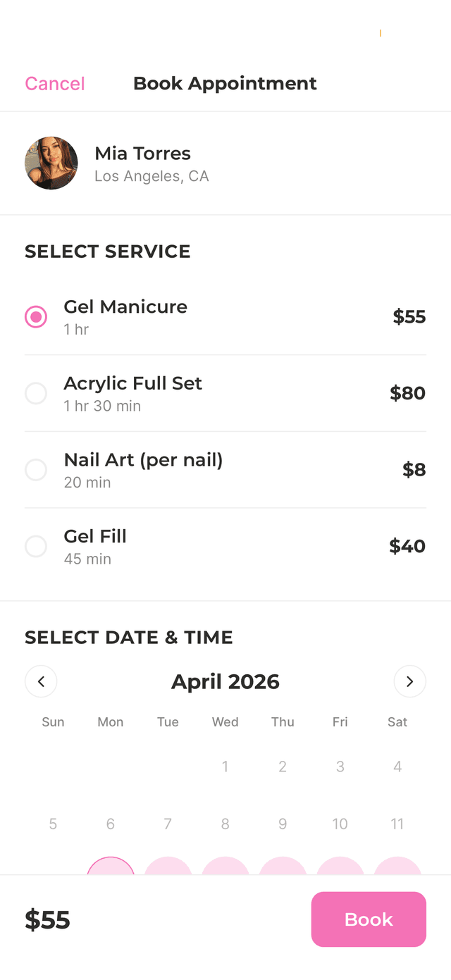
Task: Select the Gel Manicure service radio button
Action: click(x=36, y=316)
